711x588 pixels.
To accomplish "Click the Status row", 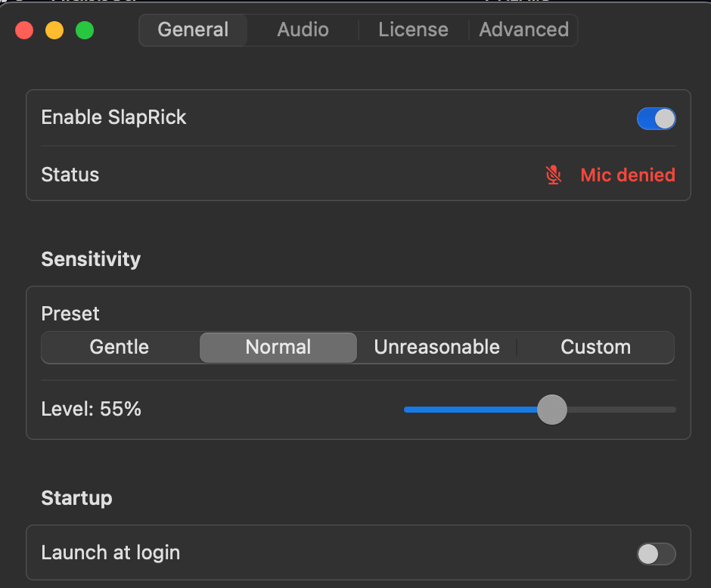I will (70, 175).
